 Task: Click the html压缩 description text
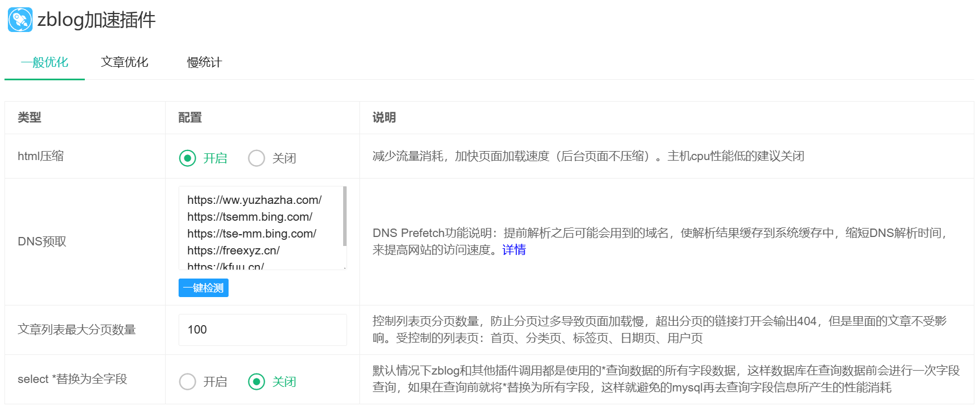click(x=589, y=156)
